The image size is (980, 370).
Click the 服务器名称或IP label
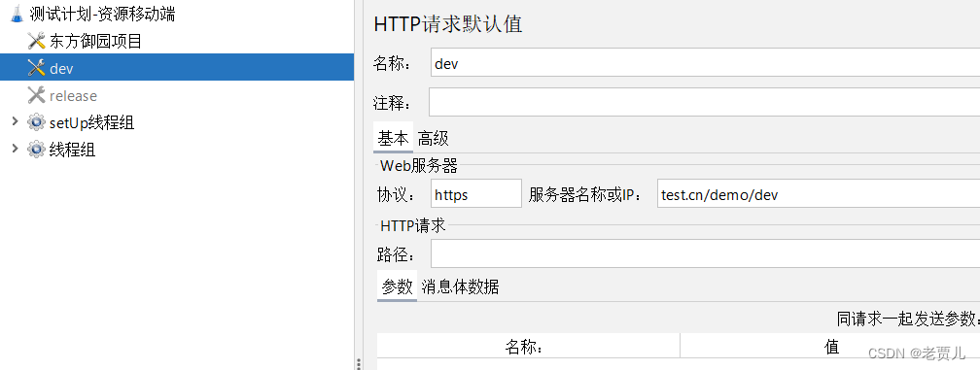click(585, 195)
